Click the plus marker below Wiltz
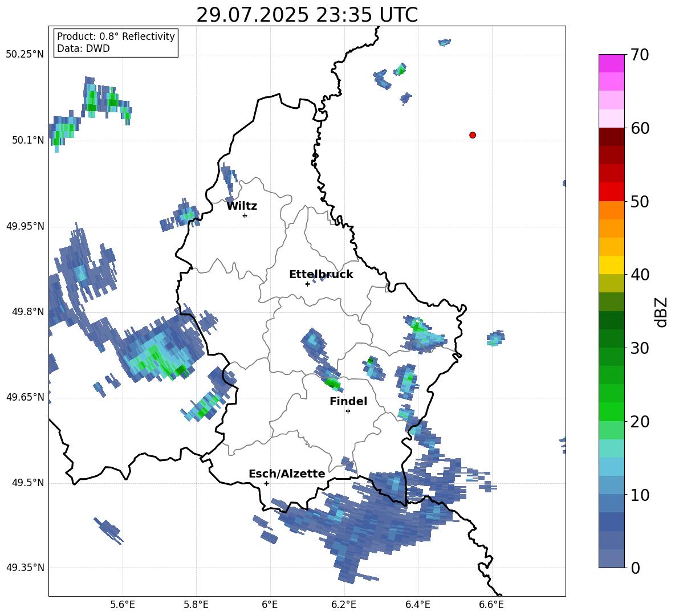Viewport: 675px width, 616px height. (245, 215)
